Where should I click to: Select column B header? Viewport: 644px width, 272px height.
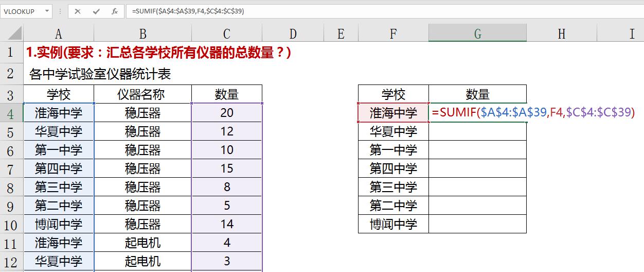tap(142, 33)
